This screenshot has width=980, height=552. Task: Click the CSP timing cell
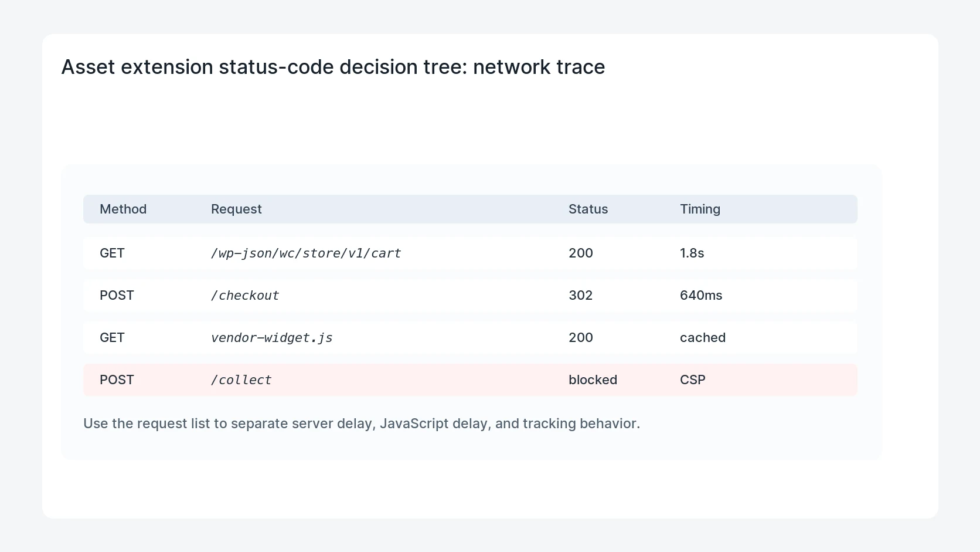click(692, 380)
